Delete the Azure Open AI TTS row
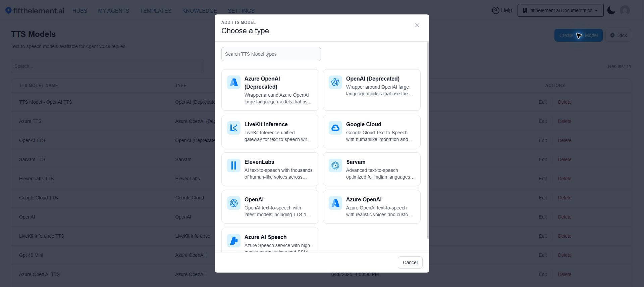644x287 pixels. (x=565, y=274)
